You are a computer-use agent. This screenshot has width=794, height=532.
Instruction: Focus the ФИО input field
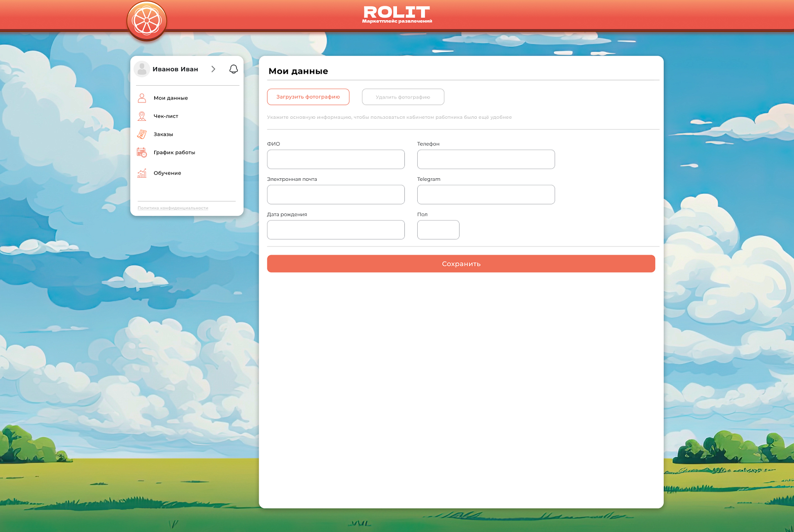pyautogui.click(x=335, y=160)
